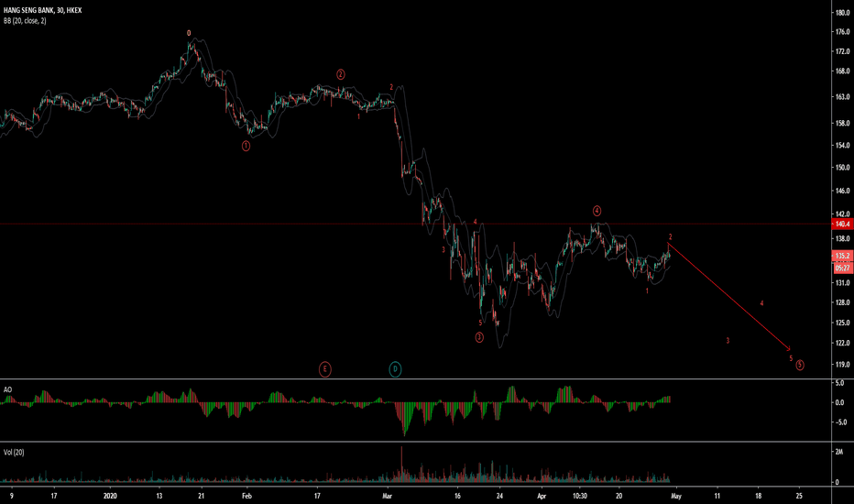Click the -5.0 value on the AO axis
The image size is (854, 504).
(841, 422)
